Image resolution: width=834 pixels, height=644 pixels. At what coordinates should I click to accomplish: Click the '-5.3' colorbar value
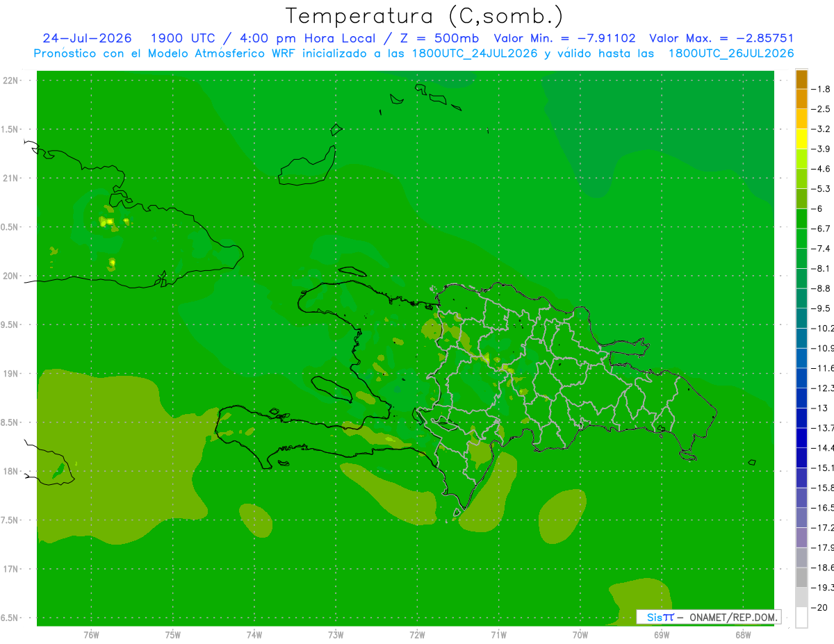(x=819, y=188)
